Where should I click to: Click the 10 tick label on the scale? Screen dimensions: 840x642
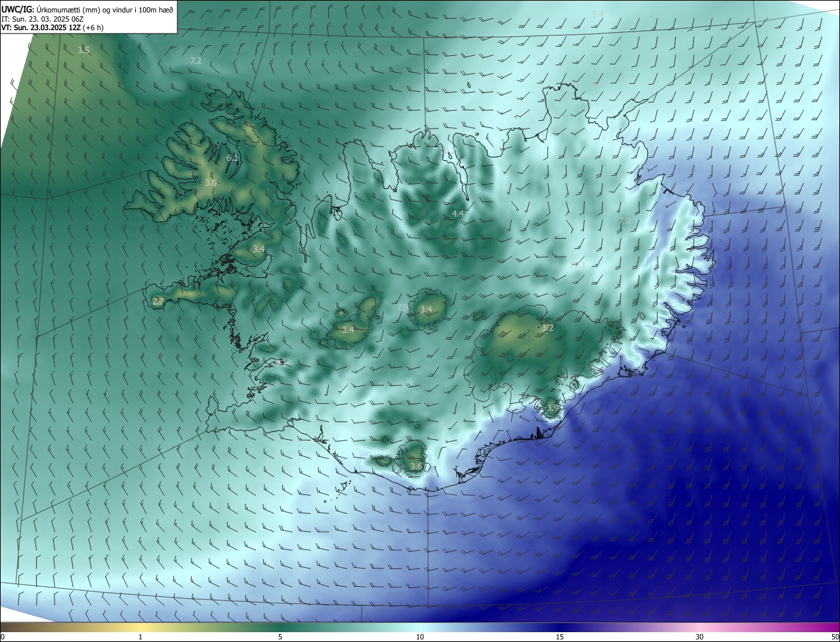[x=420, y=637]
